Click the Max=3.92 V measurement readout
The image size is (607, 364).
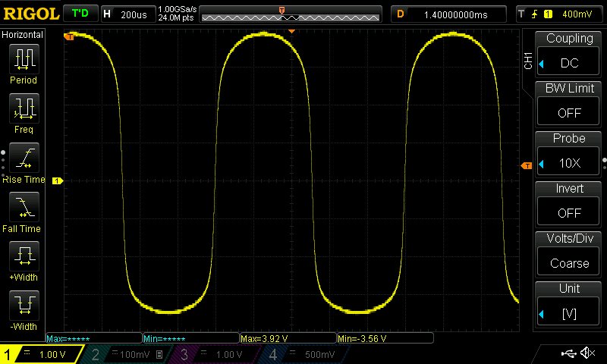tap(287, 338)
